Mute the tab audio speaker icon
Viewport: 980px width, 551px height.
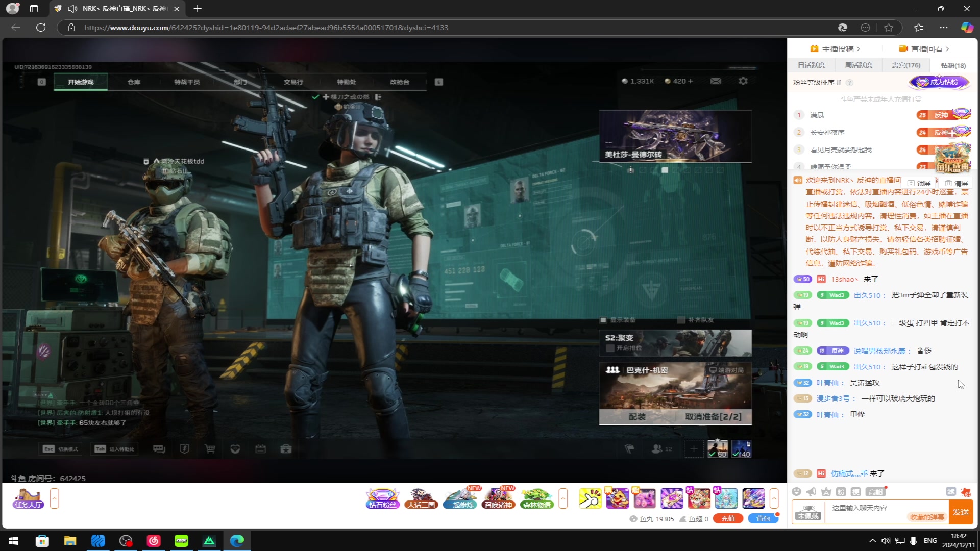[72, 9]
